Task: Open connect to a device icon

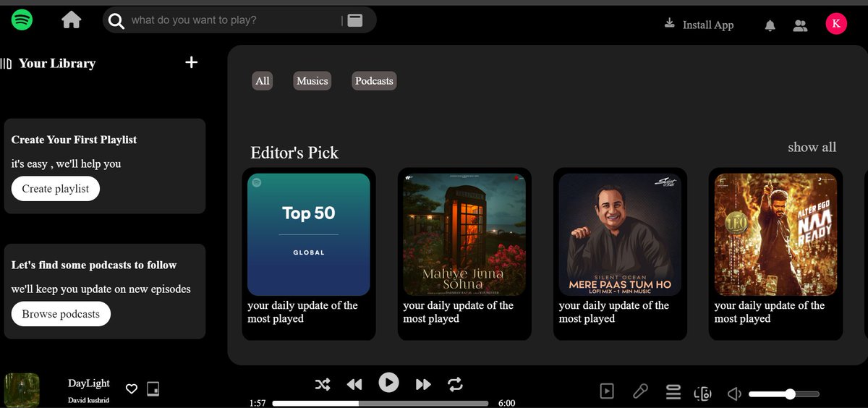Action: [x=702, y=394]
